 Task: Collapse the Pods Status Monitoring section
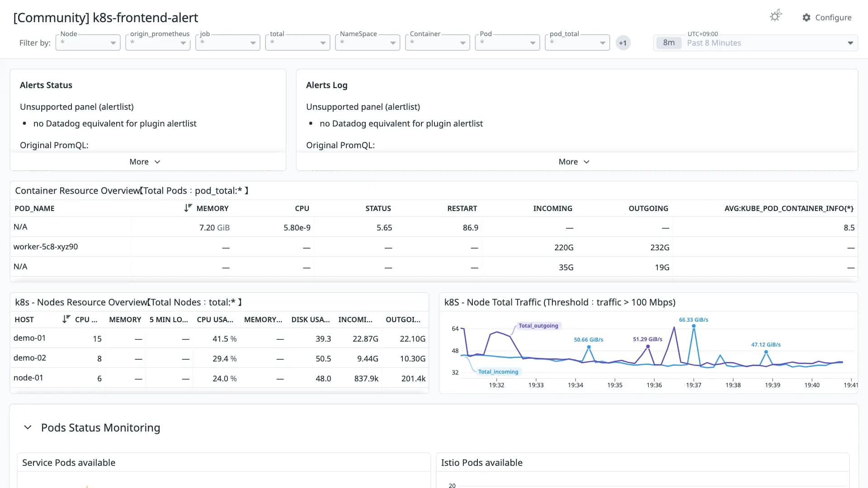pyautogui.click(x=28, y=427)
